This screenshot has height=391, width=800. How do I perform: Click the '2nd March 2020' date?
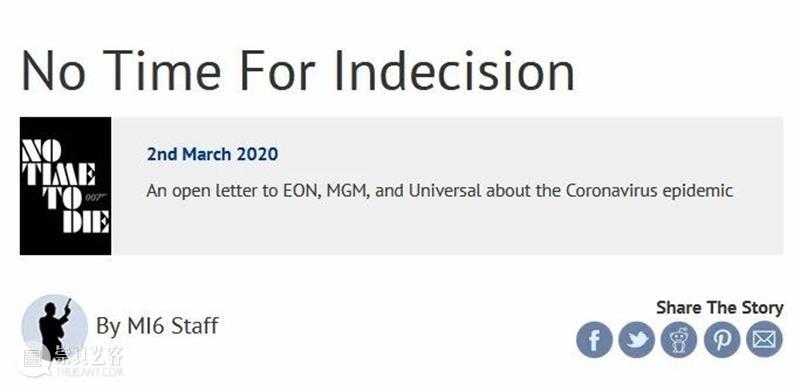pos(212,154)
